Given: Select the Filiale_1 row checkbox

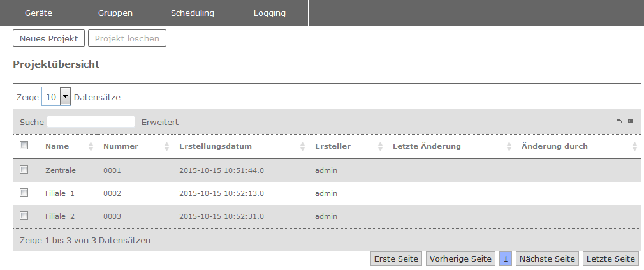Looking at the screenshot, I should coord(24,193).
